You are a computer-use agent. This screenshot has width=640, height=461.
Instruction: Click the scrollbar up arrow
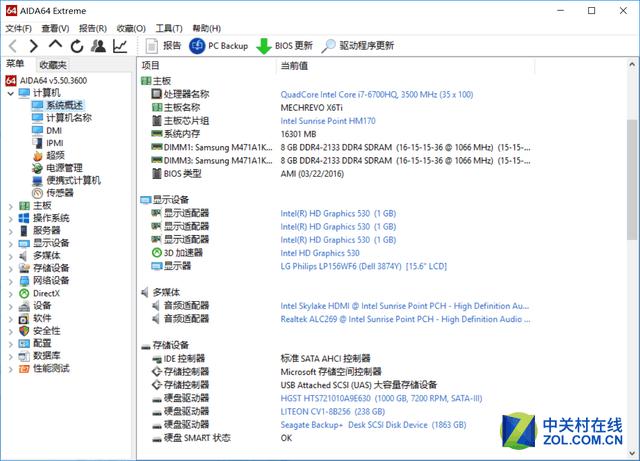click(632, 64)
